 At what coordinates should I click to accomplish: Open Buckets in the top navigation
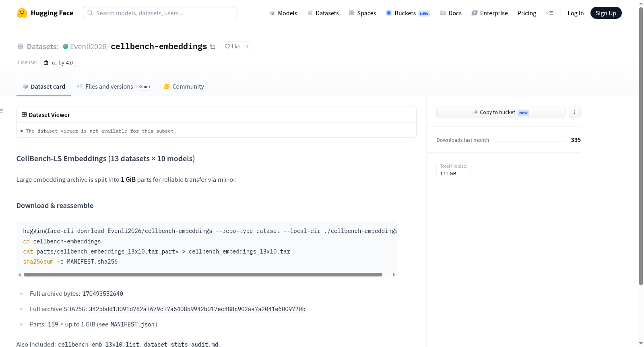(408, 13)
